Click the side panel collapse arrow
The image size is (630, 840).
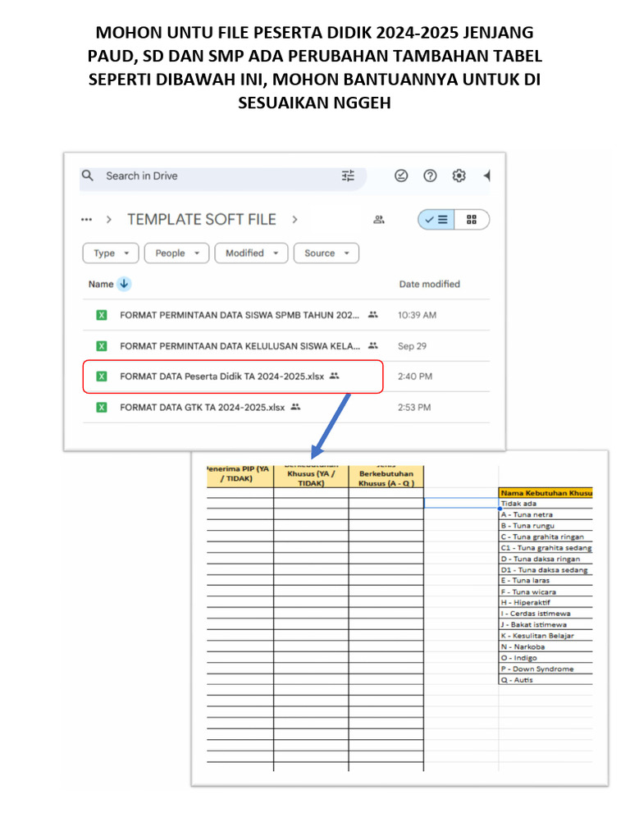(486, 176)
